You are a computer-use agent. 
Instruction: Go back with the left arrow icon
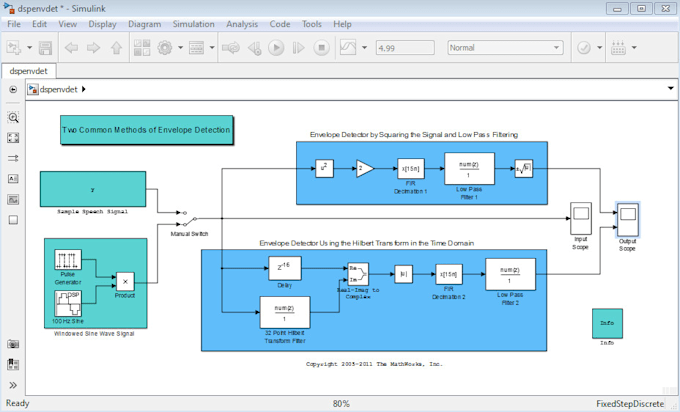pos(71,48)
